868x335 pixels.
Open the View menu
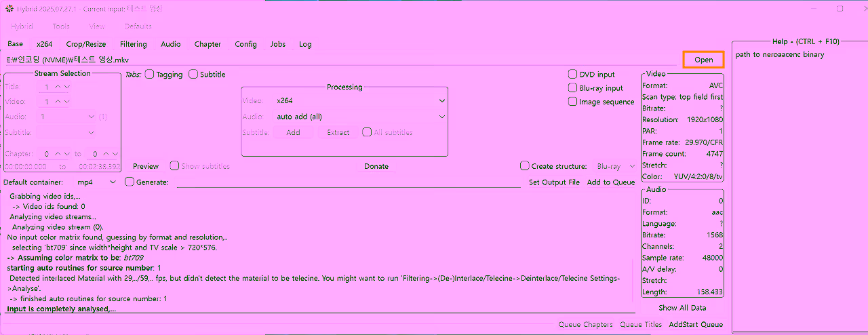click(97, 26)
